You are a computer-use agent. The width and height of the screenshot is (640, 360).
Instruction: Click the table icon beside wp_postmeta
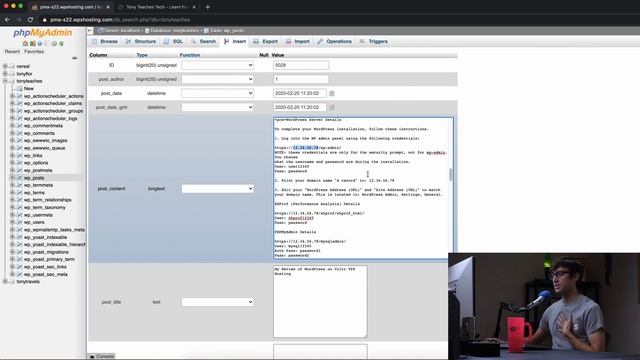click(x=19, y=170)
